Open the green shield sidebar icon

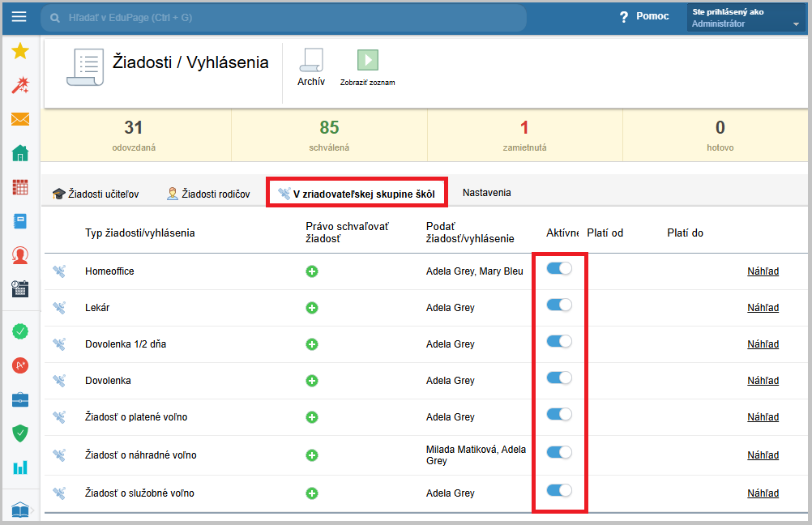coord(20,433)
